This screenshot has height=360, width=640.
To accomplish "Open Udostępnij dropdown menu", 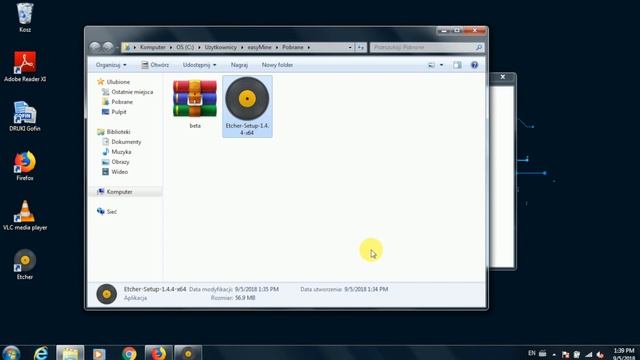I will pos(199,65).
